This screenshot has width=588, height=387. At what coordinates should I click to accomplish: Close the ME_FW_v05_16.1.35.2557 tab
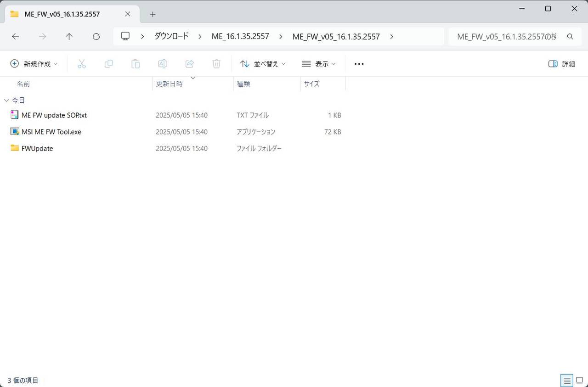(128, 14)
